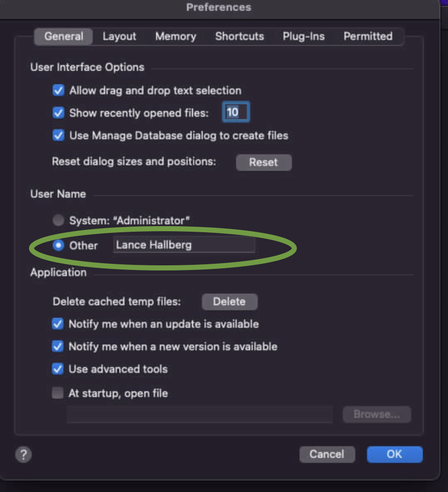Uncheck Use Manage Database dialog to create files
448x492 pixels.
pos(58,135)
